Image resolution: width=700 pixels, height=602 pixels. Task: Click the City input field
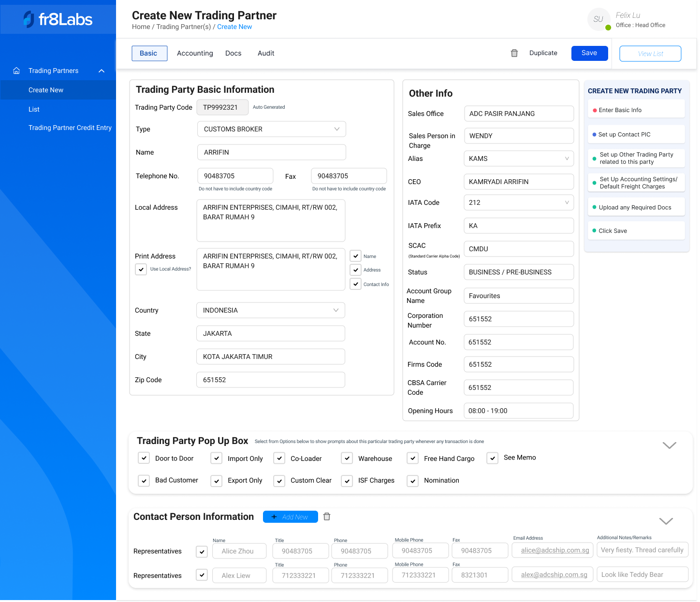[271, 357]
